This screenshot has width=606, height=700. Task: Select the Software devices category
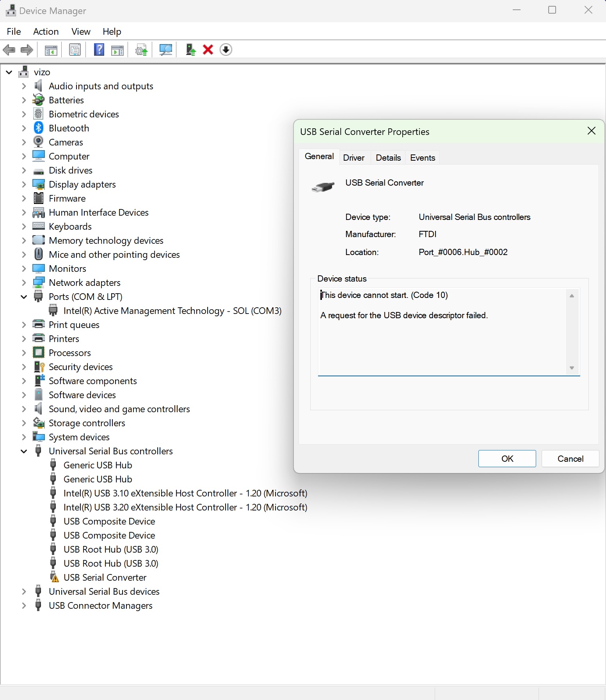pyautogui.click(x=82, y=395)
